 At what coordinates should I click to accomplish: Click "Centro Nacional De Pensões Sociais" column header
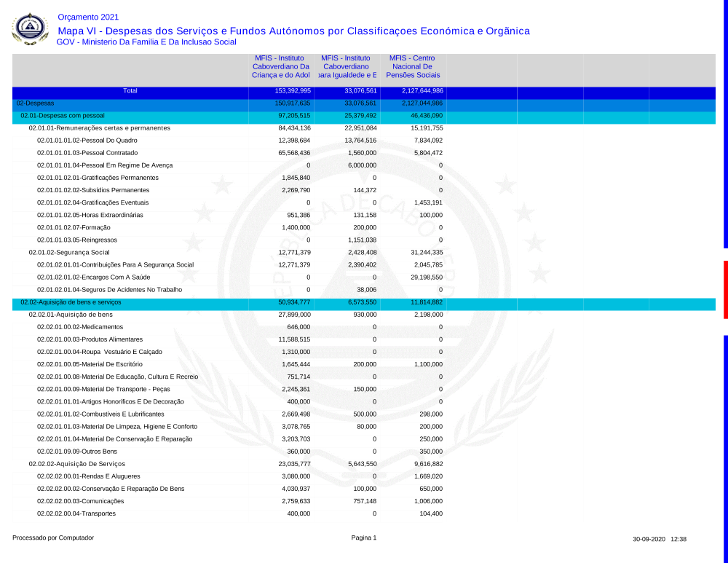412,66
